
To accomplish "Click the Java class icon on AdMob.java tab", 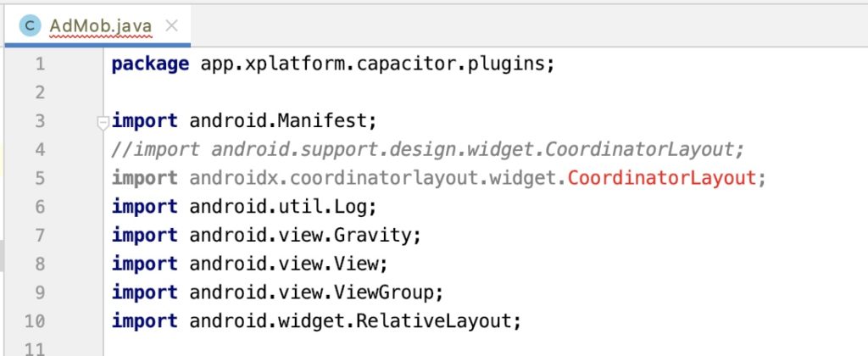I will click(30, 25).
